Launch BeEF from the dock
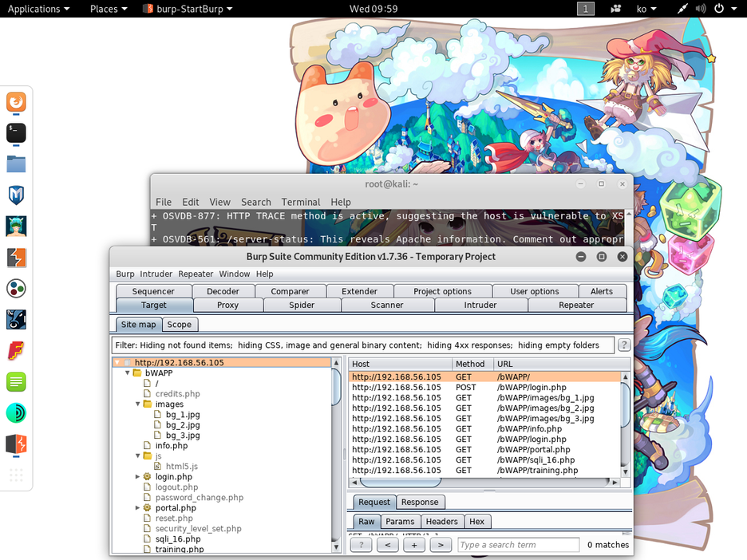747x560 pixels. coord(16,320)
